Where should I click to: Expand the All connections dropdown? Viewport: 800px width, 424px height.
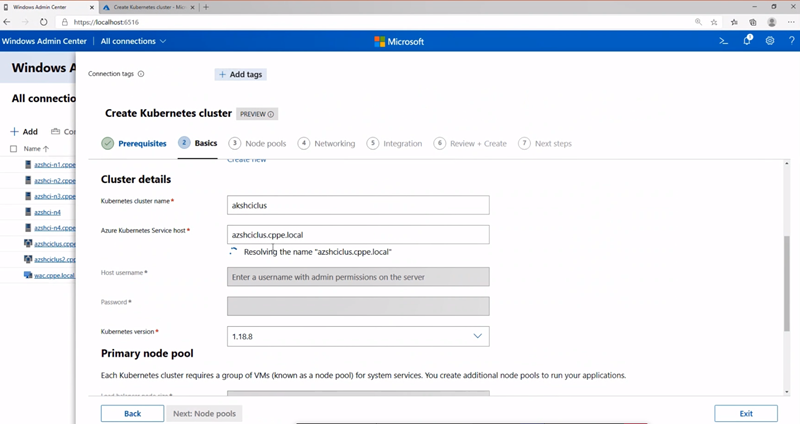tap(133, 41)
